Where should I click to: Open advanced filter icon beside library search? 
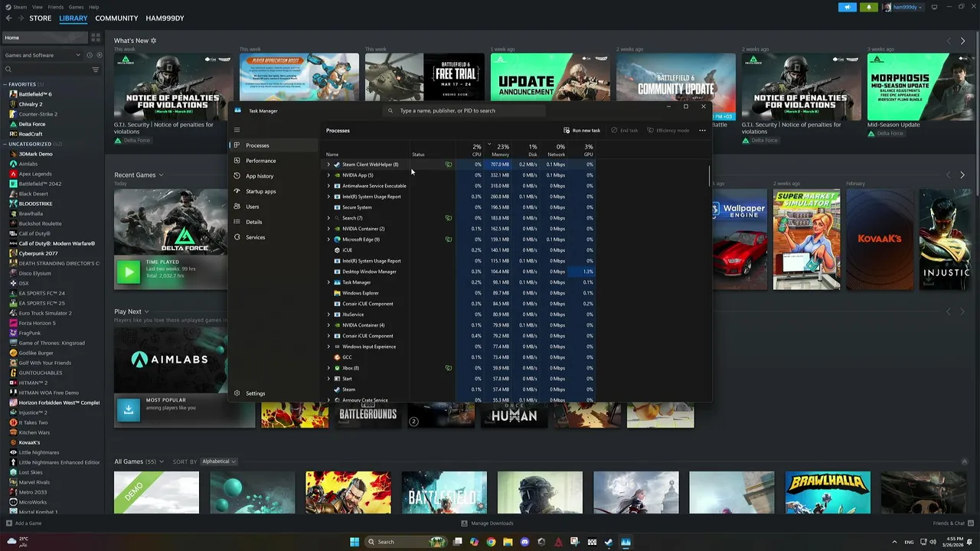tap(96, 70)
